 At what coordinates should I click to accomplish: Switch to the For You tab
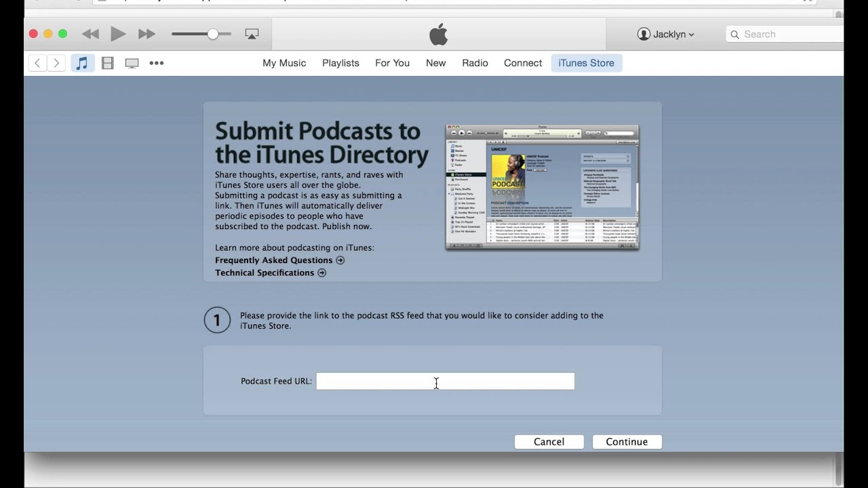click(392, 63)
